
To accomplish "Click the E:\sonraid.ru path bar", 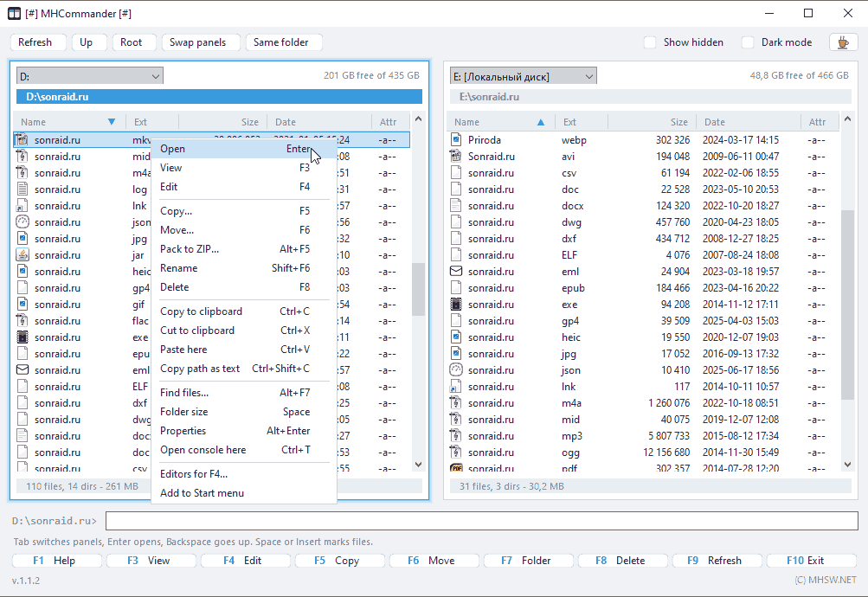I will 651,97.
